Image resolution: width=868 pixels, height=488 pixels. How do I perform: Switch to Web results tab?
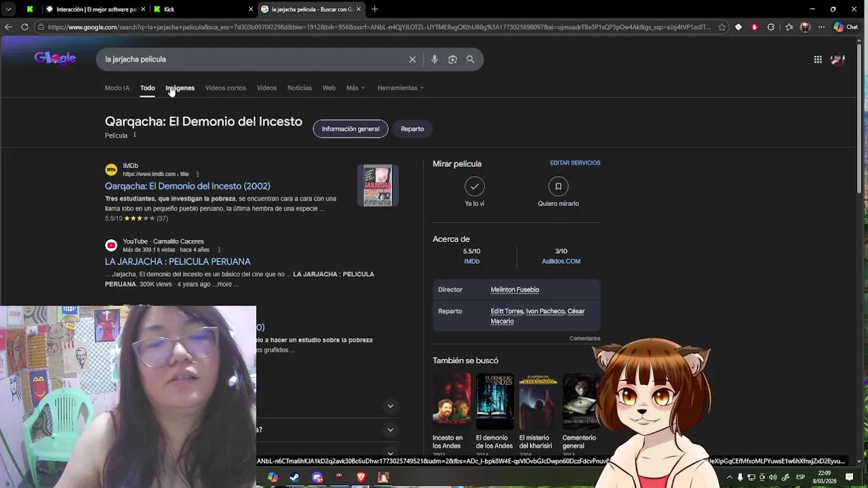[329, 88]
